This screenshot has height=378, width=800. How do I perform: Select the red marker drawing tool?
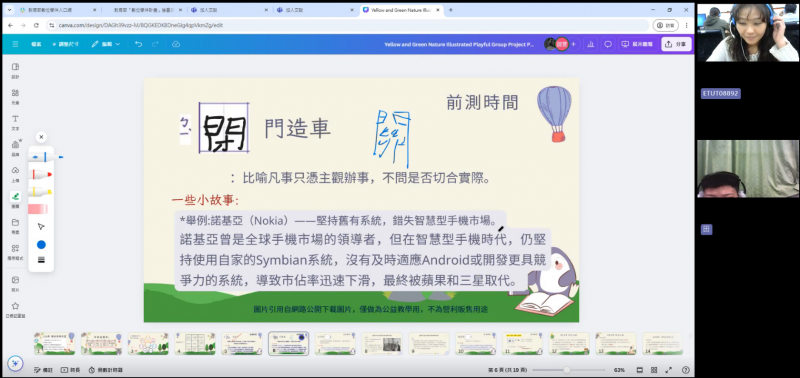coord(41,174)
